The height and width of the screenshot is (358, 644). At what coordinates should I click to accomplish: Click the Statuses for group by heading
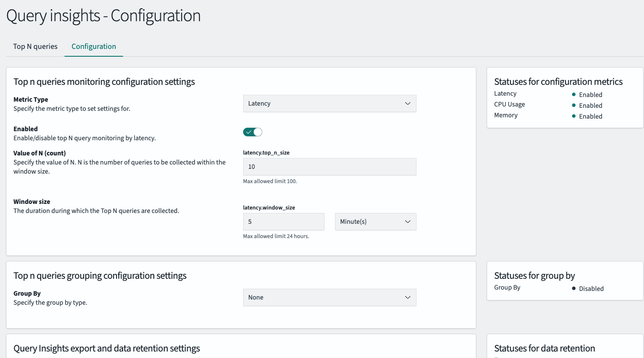pyautogui.click(x=534, y=276)
